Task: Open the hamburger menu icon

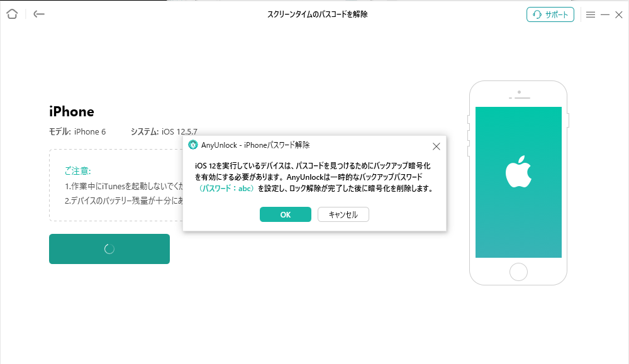Action: 591,14
